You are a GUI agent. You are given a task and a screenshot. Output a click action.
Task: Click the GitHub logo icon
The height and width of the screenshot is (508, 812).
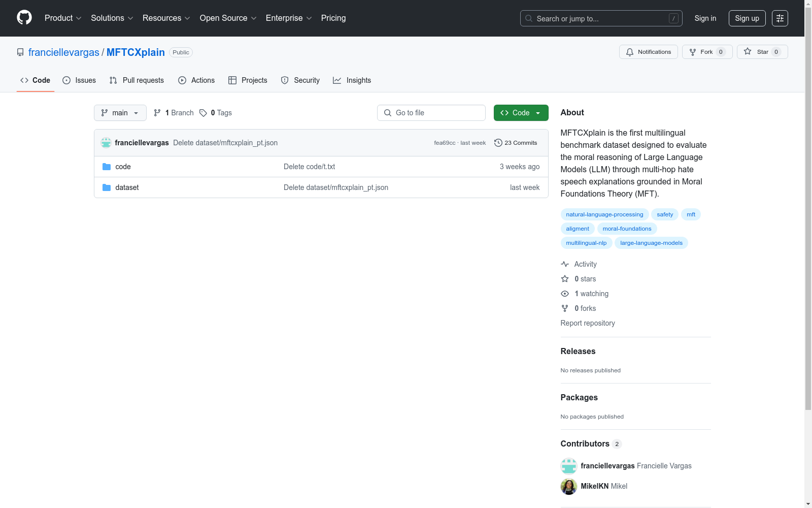point(24,18)
